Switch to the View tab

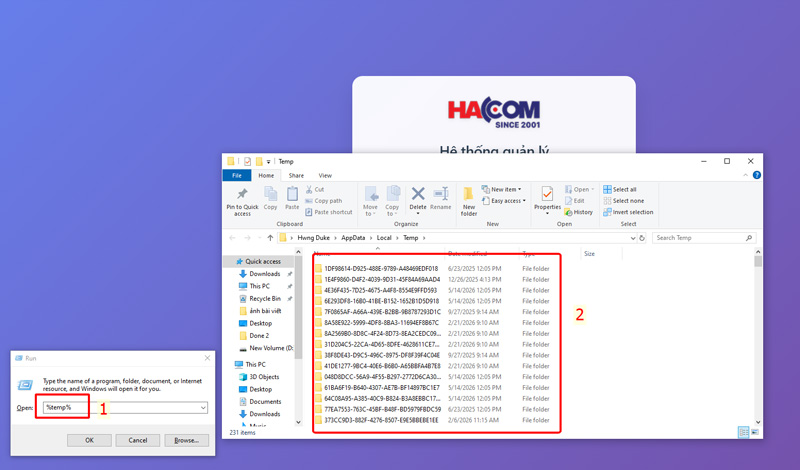325,175
